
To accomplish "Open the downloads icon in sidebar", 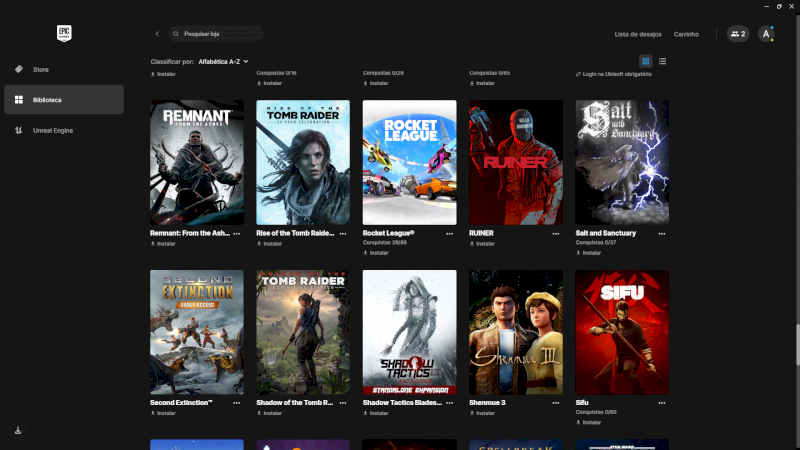I will coord(18,430).
